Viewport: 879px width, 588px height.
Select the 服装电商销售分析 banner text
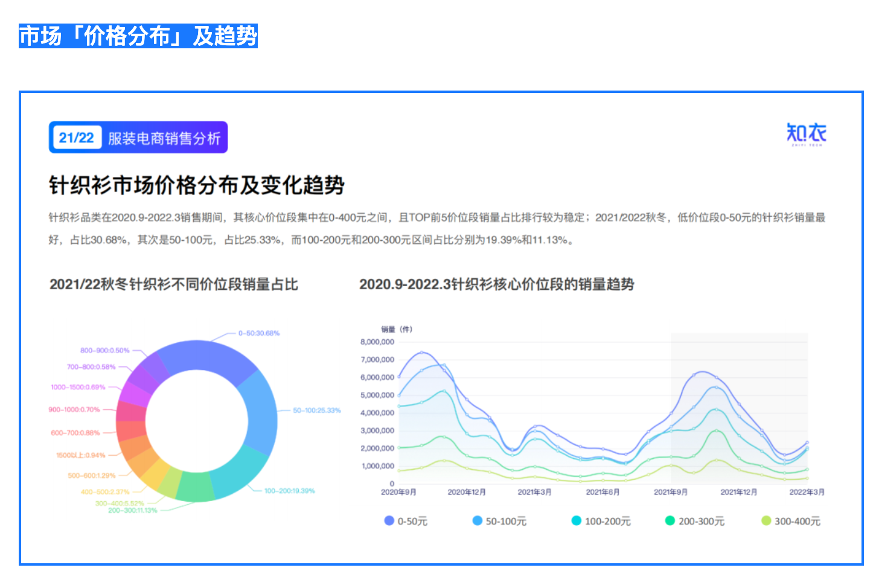point(164,138)
